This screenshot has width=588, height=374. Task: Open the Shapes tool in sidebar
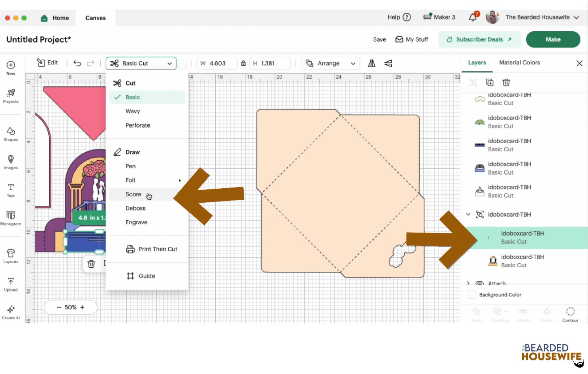pos(11,134)
